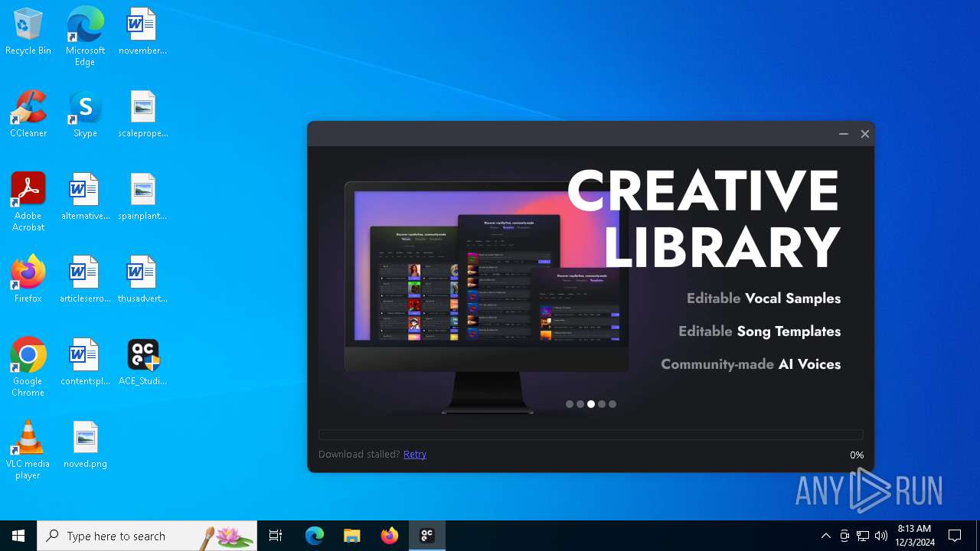Open Adobe Acrobat desktop shortcut

[28, 202]
